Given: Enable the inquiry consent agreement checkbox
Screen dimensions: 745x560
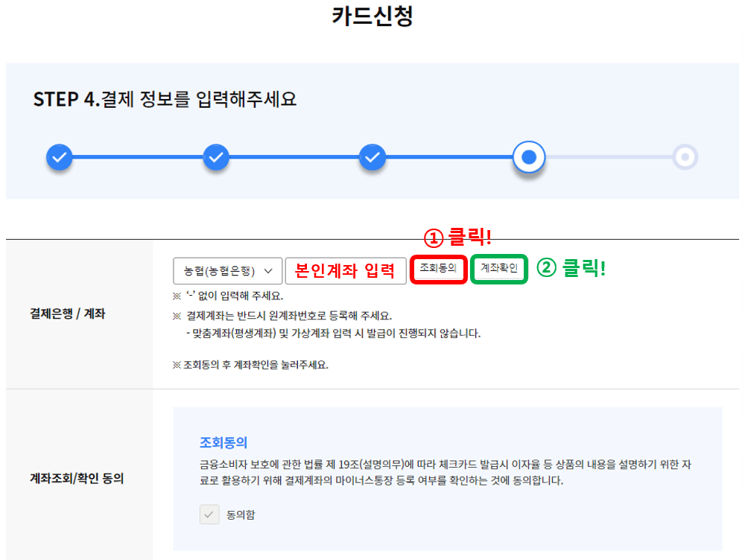Looking at the screenshot, I should click(x=209, y=514).
